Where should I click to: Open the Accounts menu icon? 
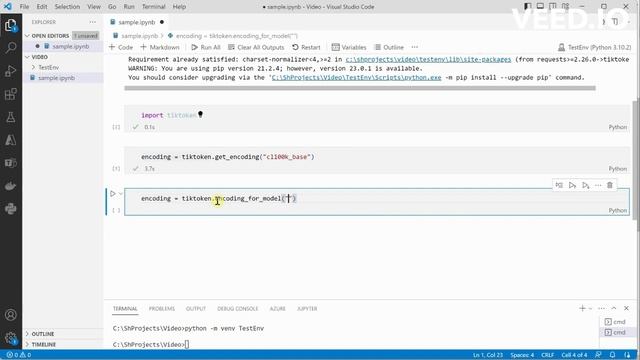11,315
